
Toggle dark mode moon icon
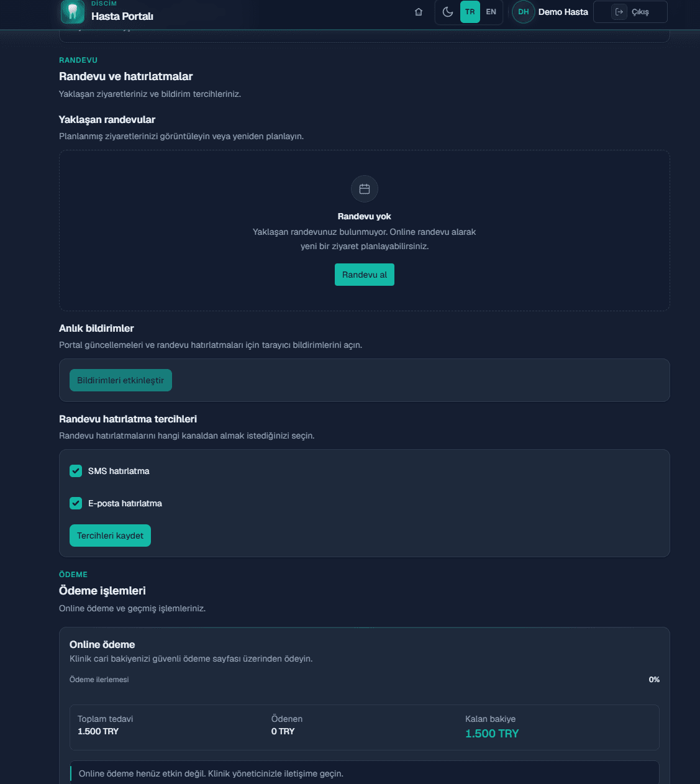coord(448,12)
